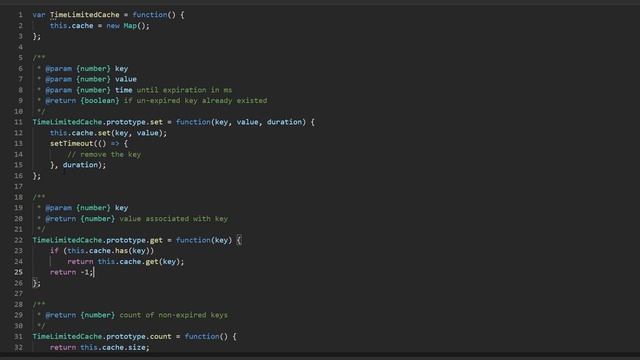
Task: Click 'count of non-expired keys' comment
Action: click(174, 315)
